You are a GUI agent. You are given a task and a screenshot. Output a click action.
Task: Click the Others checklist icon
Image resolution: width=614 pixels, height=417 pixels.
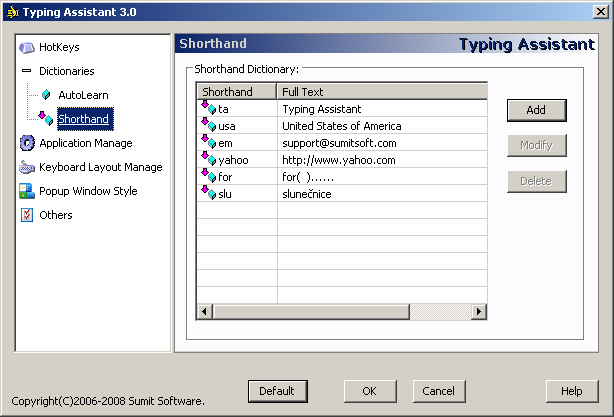pyautogui.click(x=27, y=215)
